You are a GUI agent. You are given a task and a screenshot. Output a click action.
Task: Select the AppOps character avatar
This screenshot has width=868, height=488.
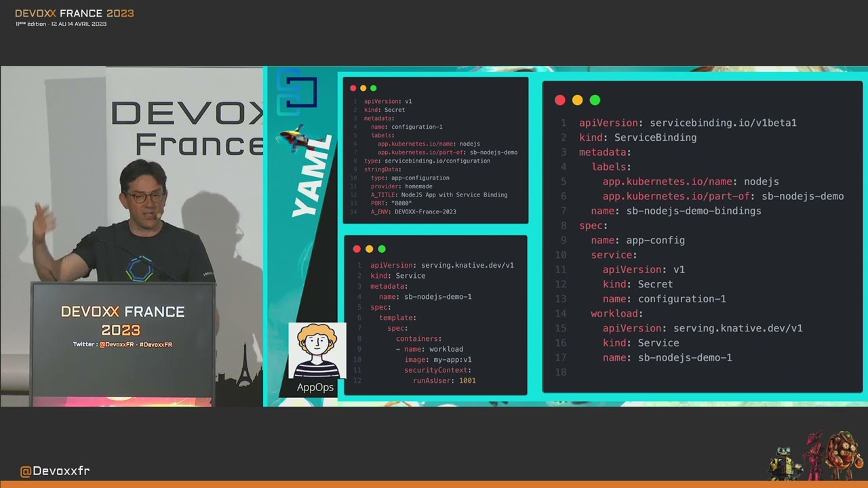tap(317, 350)
